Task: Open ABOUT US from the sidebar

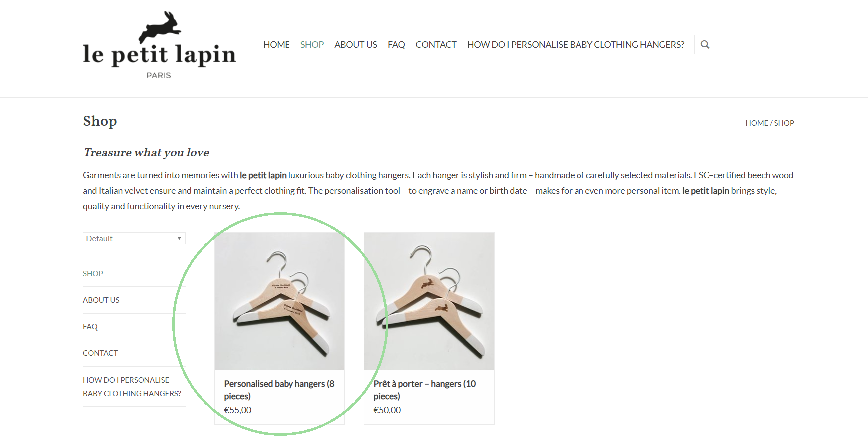Action: 101,300
